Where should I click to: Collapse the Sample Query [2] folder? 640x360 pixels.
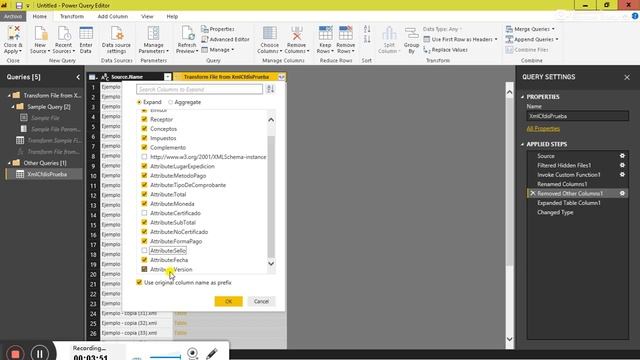pyautogui.click(x=13, y=107)
